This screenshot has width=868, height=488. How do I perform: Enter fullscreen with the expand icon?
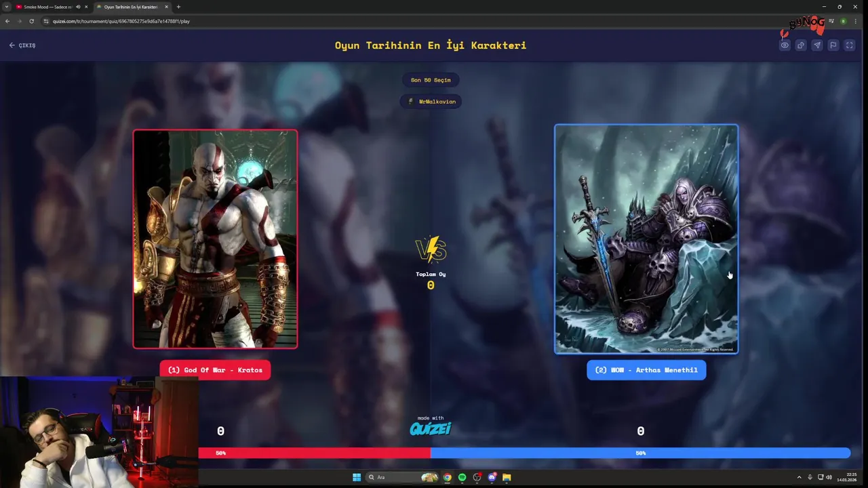coord(849,45)
